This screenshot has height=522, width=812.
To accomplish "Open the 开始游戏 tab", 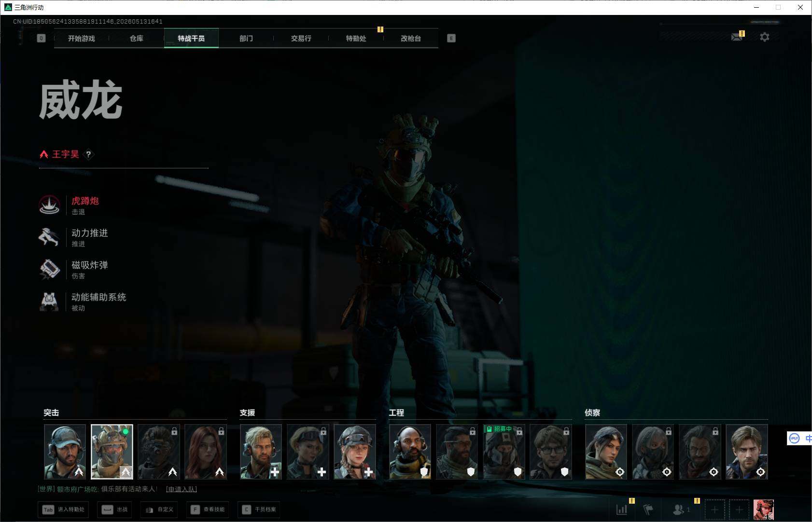I will (x=81, y=38).
